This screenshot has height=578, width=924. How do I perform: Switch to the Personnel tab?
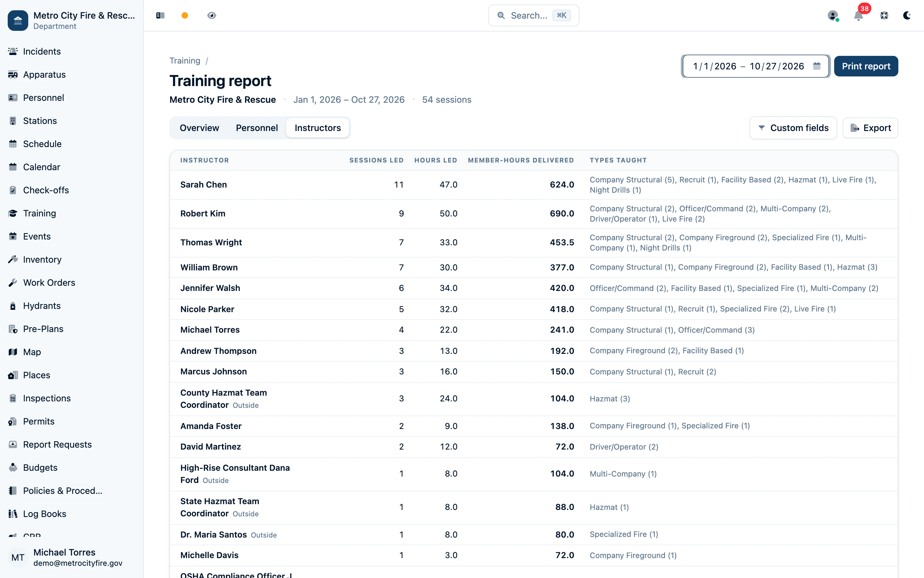(257, 128)
